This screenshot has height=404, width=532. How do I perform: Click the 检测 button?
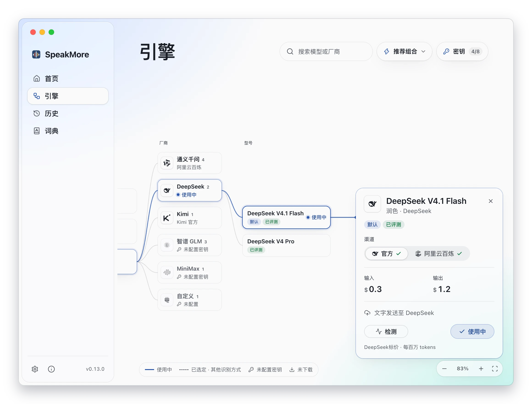click(x=386, y=331)
